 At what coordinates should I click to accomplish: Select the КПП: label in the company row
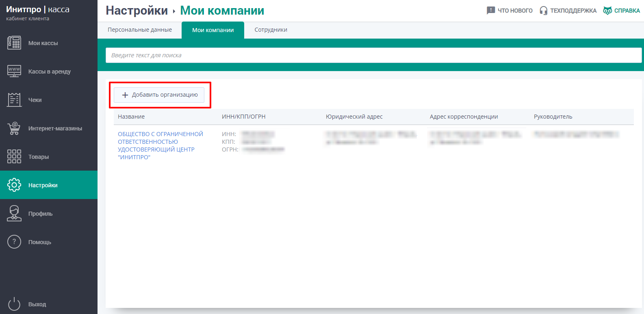click(228, 142)
